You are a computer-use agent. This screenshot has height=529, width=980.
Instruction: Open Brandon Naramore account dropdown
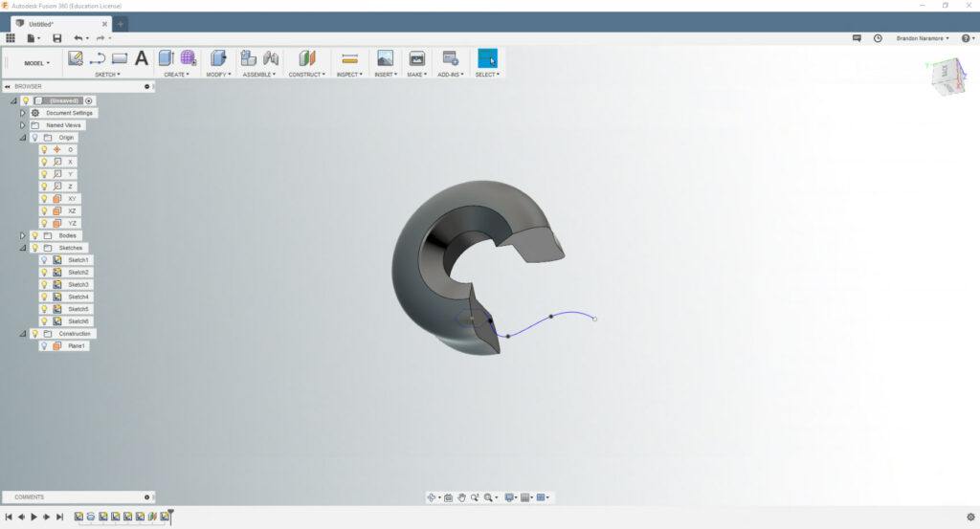point(923,38)
